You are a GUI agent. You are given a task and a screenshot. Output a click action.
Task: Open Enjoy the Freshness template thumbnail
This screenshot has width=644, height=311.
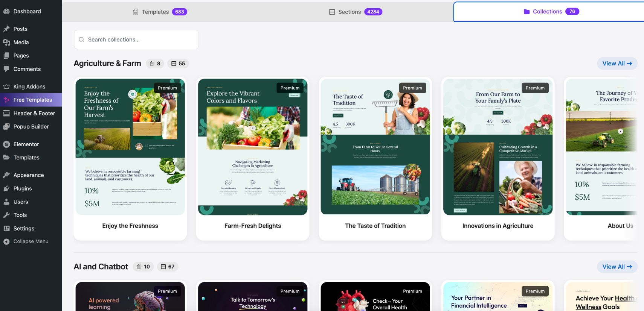pyautogui.click(x=130, y=147)
